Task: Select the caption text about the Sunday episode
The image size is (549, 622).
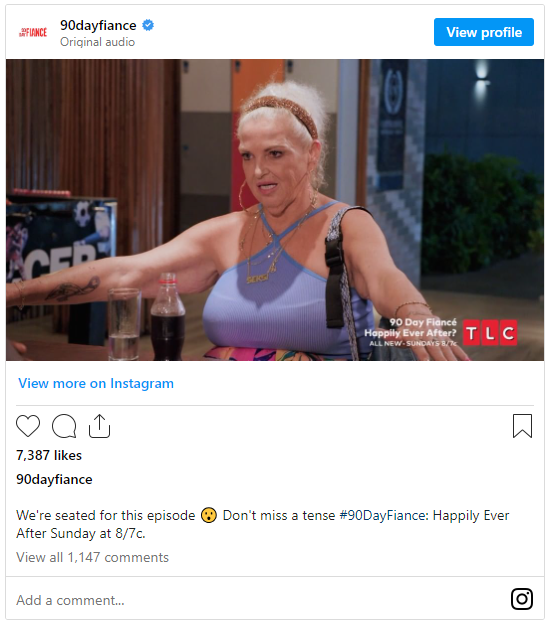Action: pyautogui.click(x=262, y=524)
